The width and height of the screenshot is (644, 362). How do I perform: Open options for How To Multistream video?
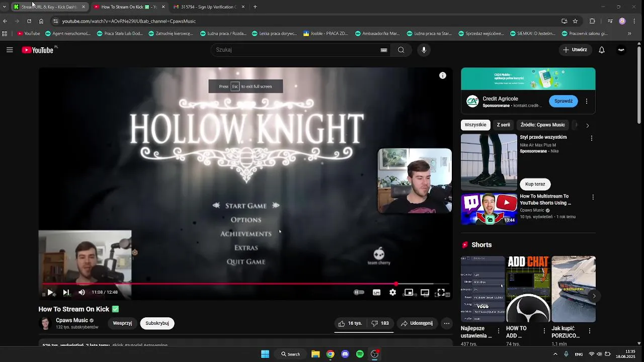[593, 198]
